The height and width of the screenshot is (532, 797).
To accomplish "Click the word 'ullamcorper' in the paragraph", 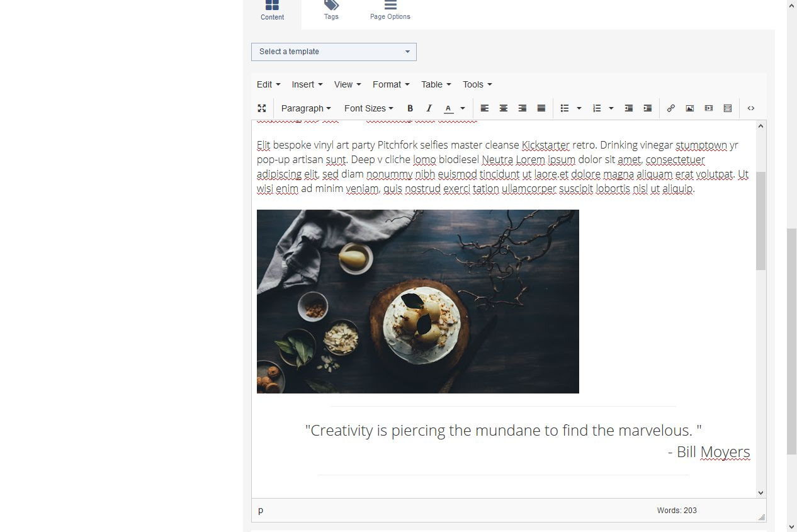I will point(529,189).
